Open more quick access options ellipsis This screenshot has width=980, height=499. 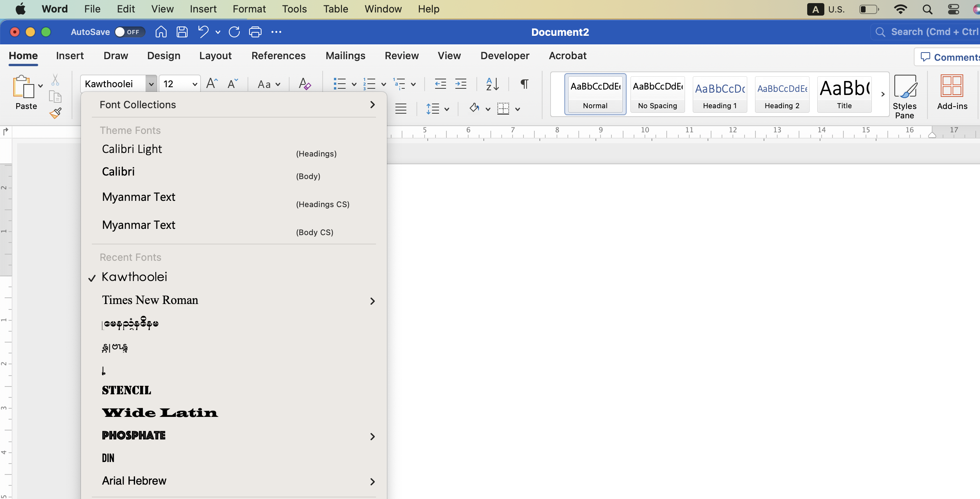pos(276,32)
